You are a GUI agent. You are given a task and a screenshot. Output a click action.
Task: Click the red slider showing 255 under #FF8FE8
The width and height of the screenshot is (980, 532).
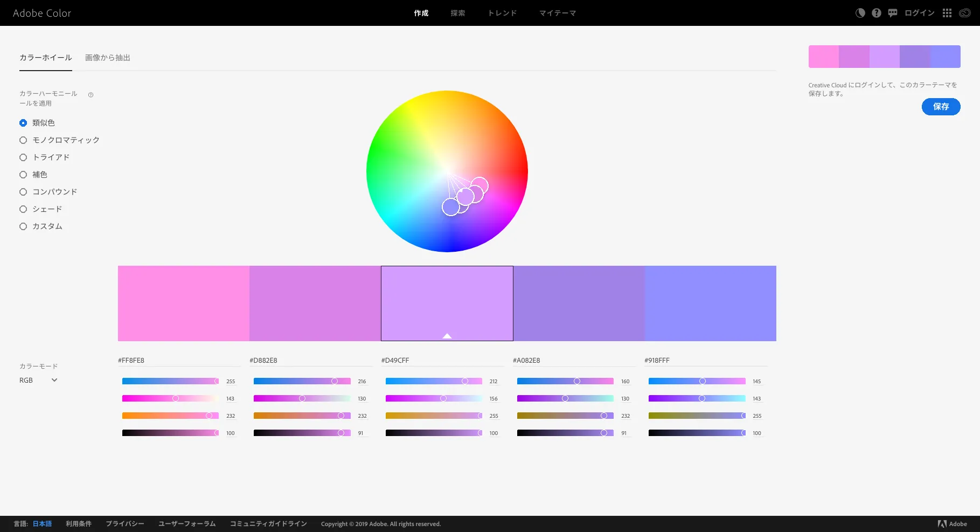point(170,381)
